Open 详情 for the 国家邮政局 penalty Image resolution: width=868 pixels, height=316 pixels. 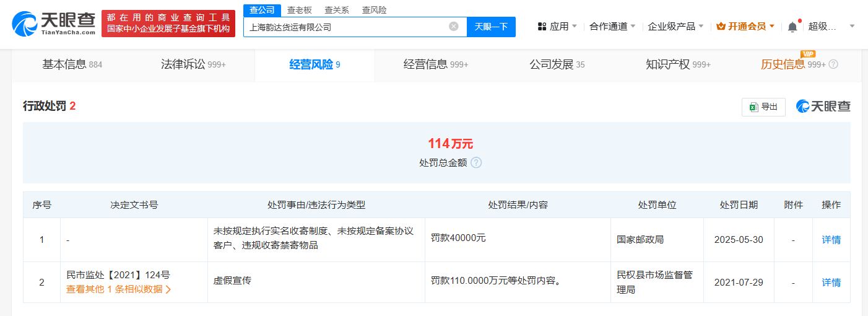click(x=831, y=240)
